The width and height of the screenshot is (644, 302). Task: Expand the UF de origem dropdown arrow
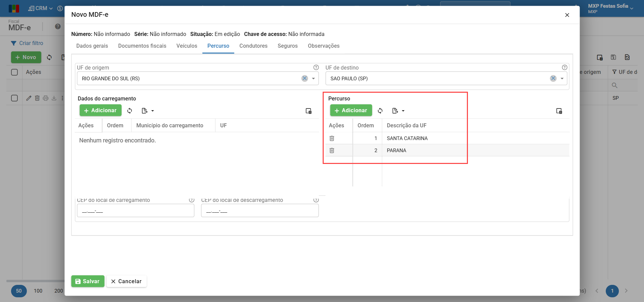point(313,79)
